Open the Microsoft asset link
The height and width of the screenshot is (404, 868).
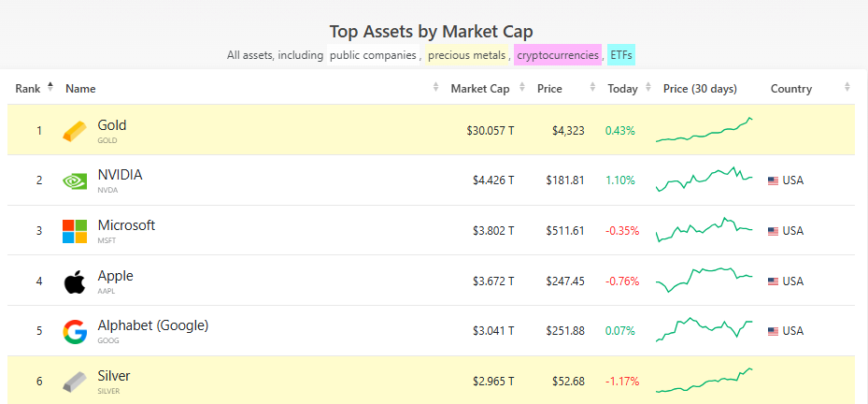coord(126,225)
